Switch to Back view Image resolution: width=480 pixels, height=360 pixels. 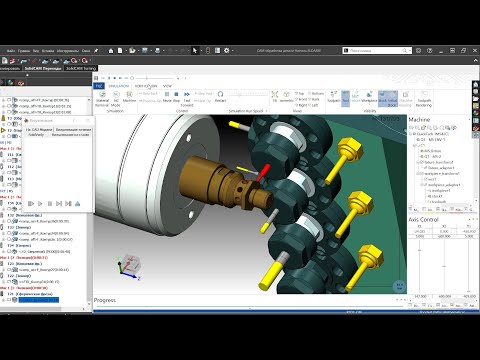314,99
